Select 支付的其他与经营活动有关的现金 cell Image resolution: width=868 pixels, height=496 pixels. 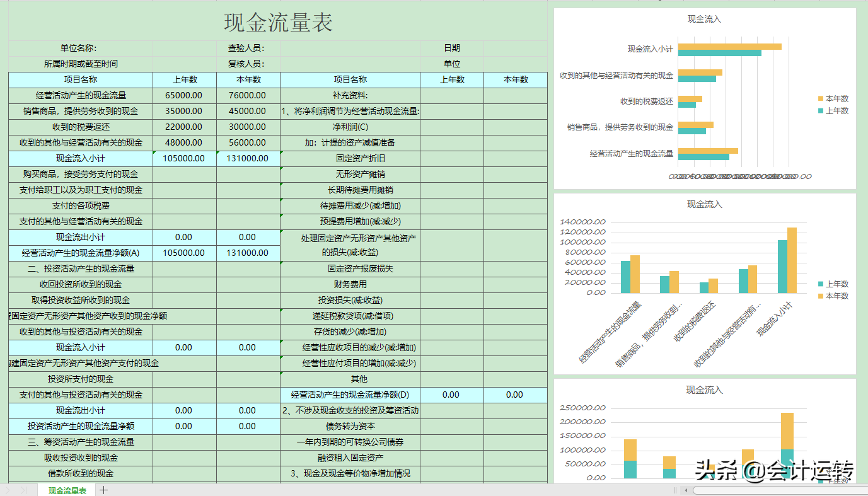pos(81,221)
